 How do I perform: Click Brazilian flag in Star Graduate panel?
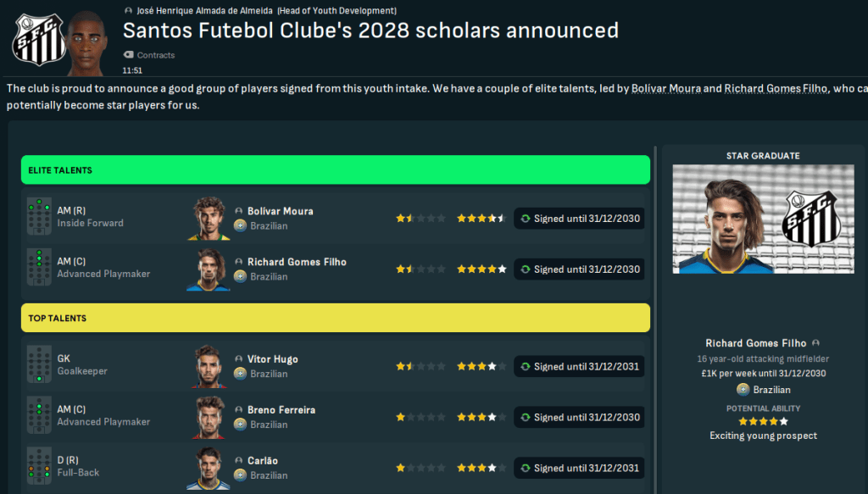743,390
